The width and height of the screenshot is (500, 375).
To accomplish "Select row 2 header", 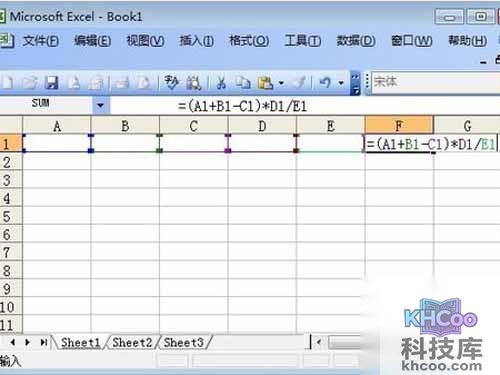I will tap(11, 162).
